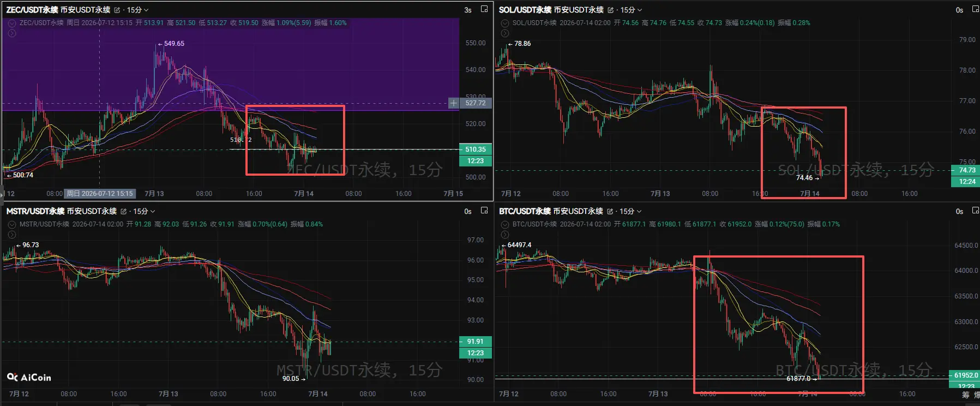The width and height of the screenshot is (980, 406).
Task: Click the 周日 2026-07-12 15:15 crosshair time label
Action: point(99,194)
